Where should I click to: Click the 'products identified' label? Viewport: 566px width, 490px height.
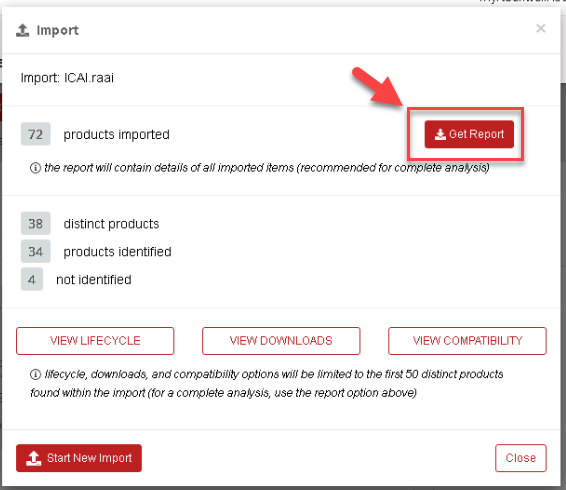(x=117, y=252)
